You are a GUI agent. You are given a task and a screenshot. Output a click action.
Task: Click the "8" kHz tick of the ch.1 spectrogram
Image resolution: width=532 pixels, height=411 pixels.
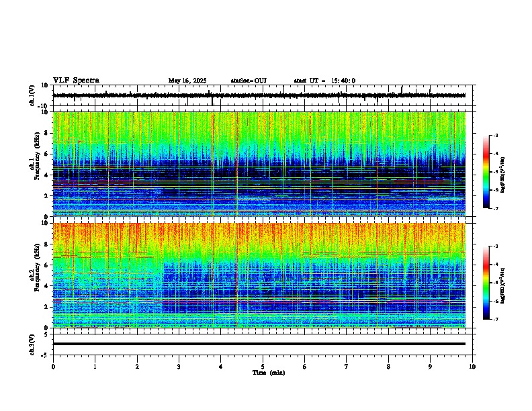pyautogui.click(x=47, y=133)
